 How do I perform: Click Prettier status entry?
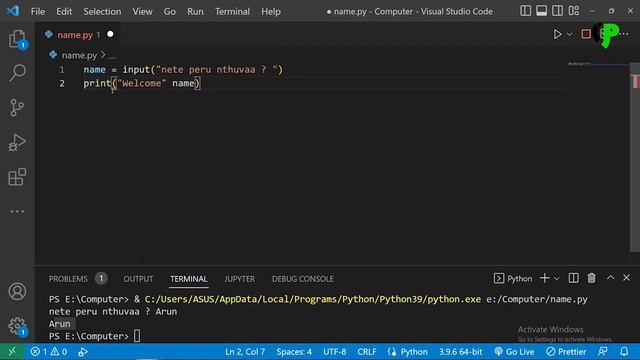[x=566, y=351]
